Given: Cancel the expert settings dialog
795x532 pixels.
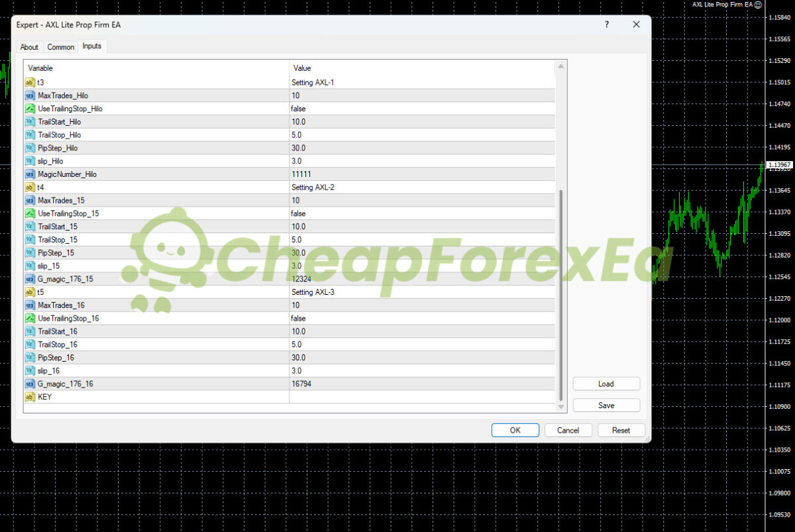Looking at the screenshot, I should coord(568,430).
